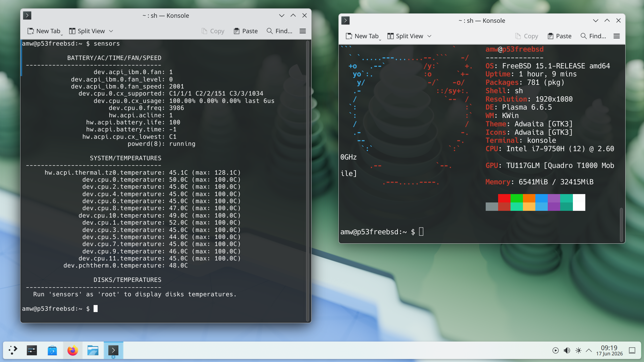Close the right Konsole window
This screenshot has width=644, height=362.
[619, 20]
